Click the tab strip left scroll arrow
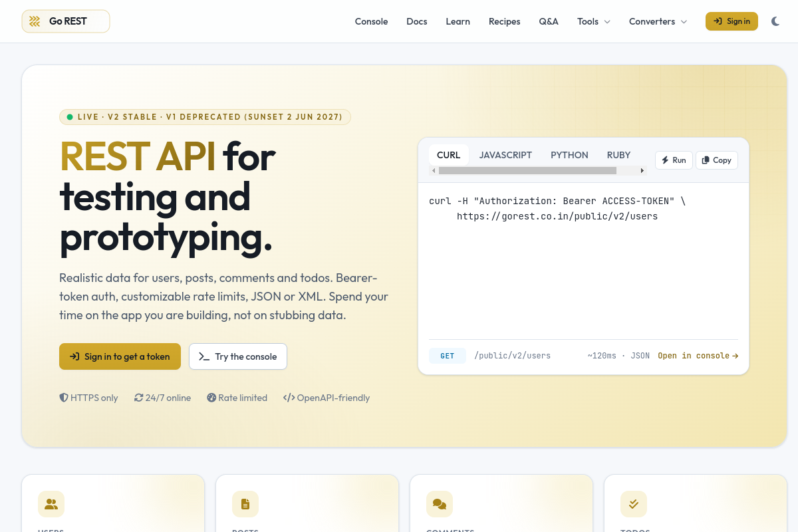This screenshot has width=798, height=532. pos(434,171)
